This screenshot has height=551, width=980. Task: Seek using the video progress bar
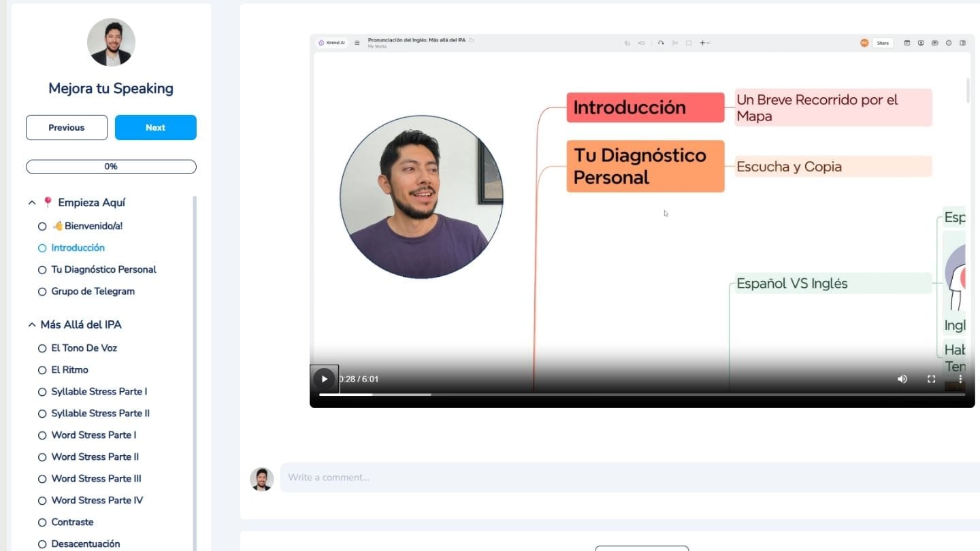click(642, 395)
